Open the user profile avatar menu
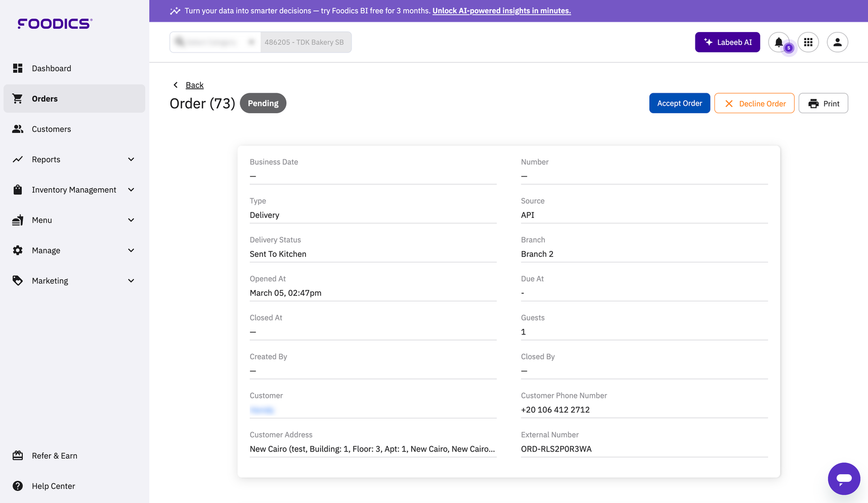The width and height of the screenshot is (868, 503). [838, 42]
